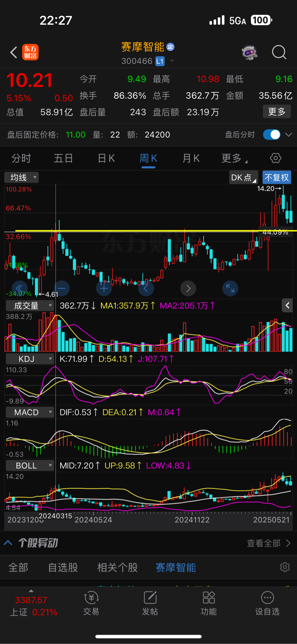Tap the 金额 35.56亿 value

(275, 96)
